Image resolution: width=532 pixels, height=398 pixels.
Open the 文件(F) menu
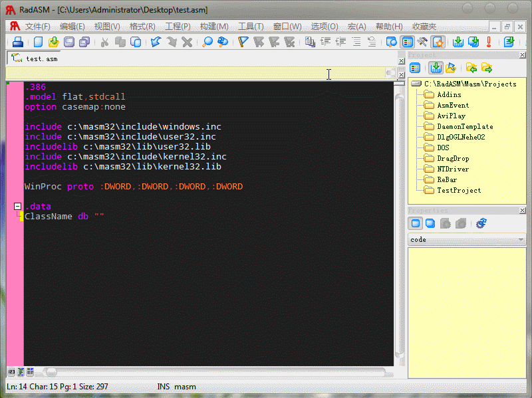pos(37,27)
